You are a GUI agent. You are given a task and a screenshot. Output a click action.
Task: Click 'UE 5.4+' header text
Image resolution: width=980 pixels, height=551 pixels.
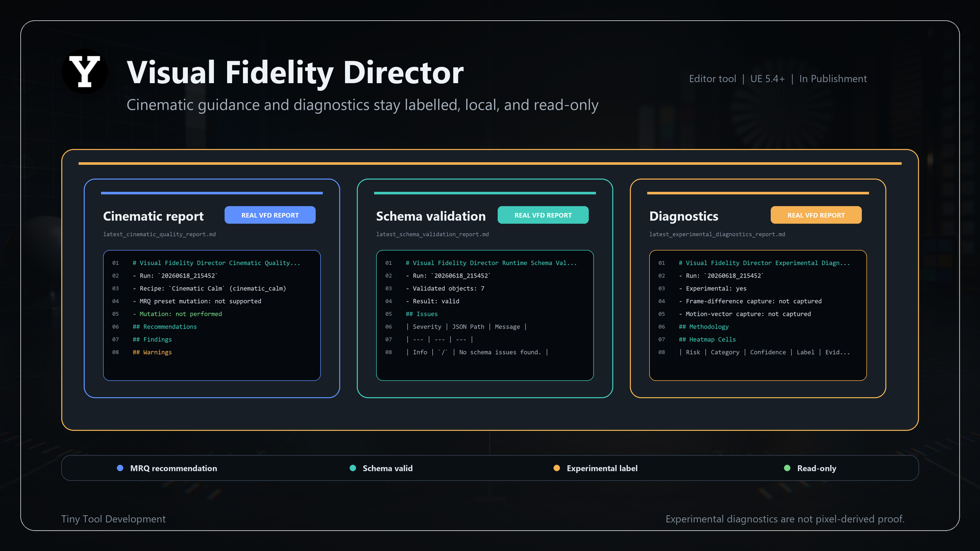(x=768, y=79)
